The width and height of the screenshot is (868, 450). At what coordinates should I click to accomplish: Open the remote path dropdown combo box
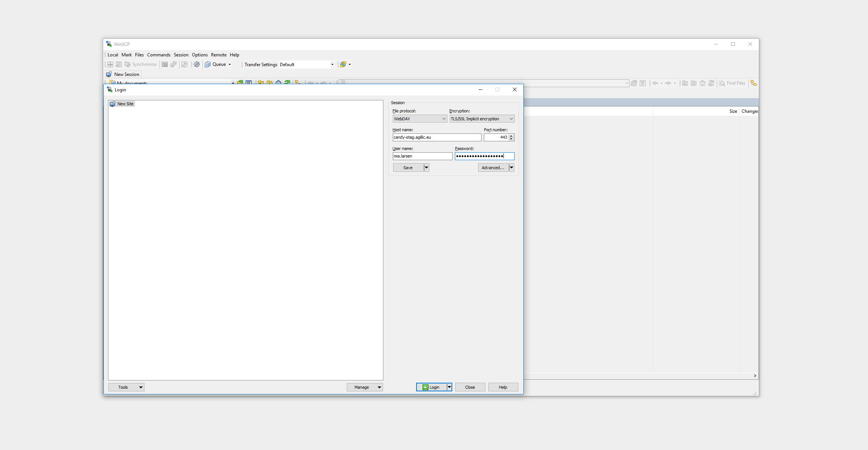click(x=627, y=83)
